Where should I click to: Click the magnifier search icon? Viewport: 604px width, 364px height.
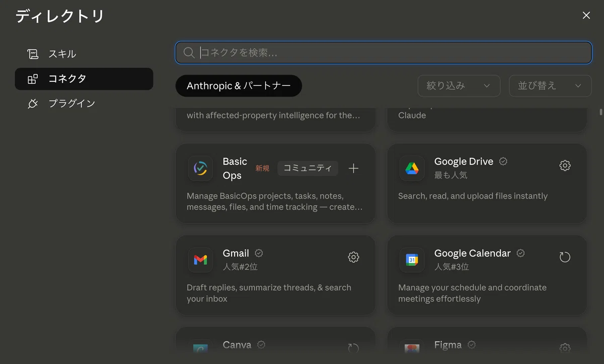pos(189,53)
